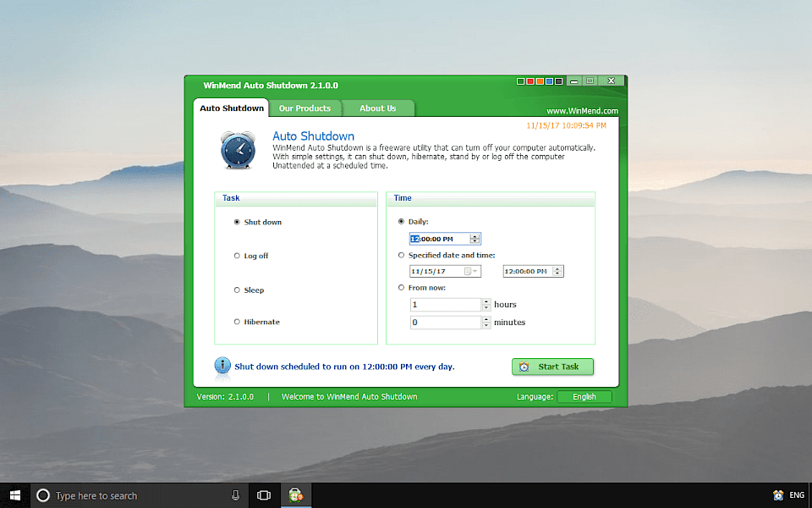Open the Our Products tab

304,108
